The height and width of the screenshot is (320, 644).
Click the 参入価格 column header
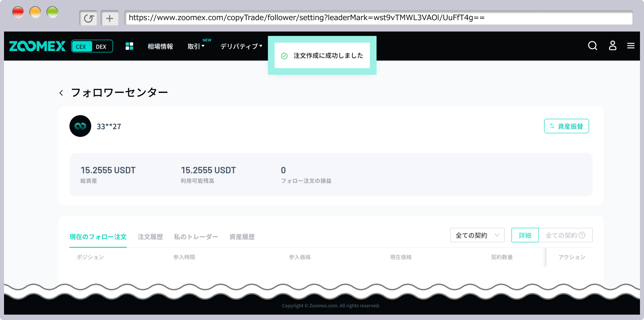(x=300, y=257)
